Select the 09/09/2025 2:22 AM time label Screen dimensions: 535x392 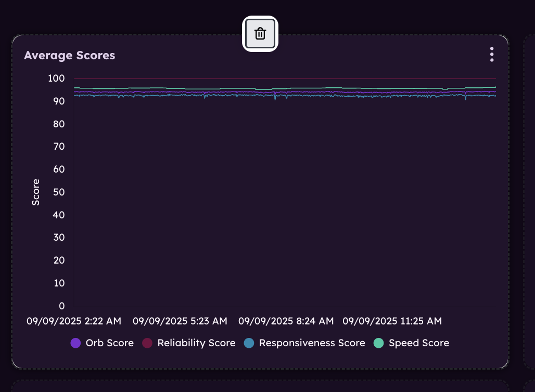(x=74, y=321)
